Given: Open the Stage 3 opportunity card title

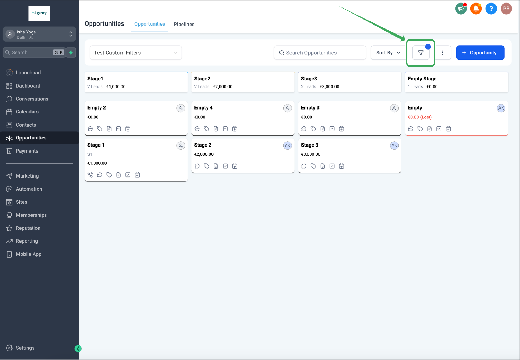Looking at the screenshot, I should coord(309,145).
